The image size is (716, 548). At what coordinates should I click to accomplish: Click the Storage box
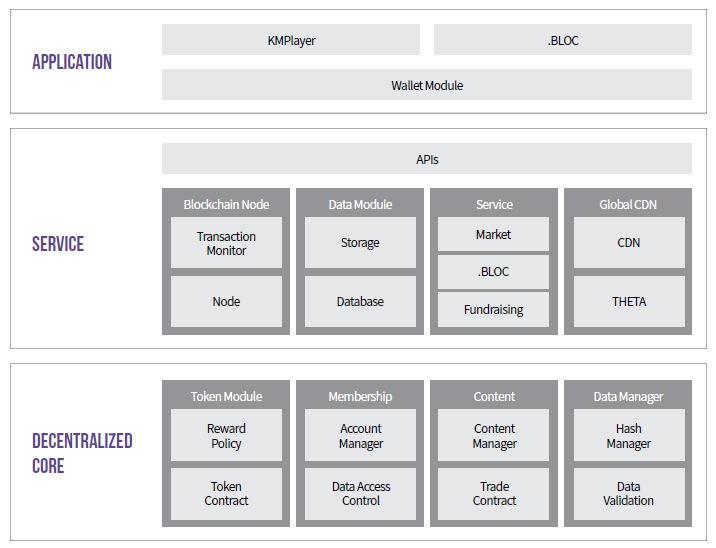360,242
